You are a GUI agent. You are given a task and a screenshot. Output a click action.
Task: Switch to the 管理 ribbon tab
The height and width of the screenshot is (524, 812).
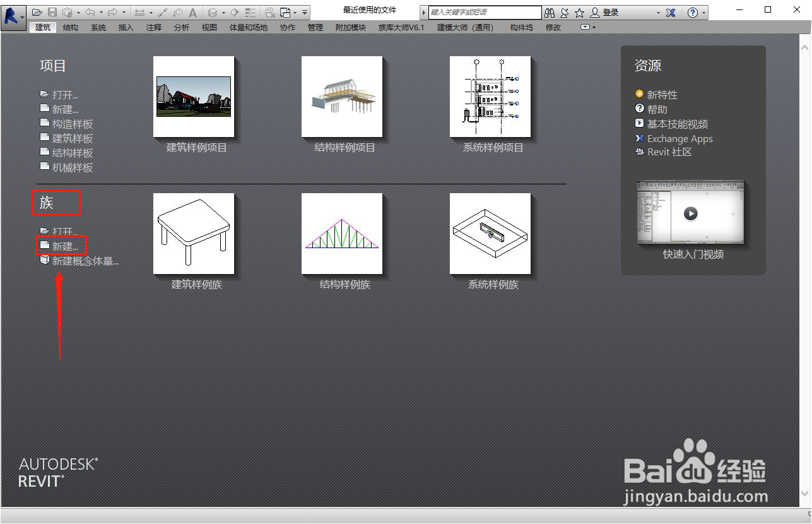click(315, 27)
